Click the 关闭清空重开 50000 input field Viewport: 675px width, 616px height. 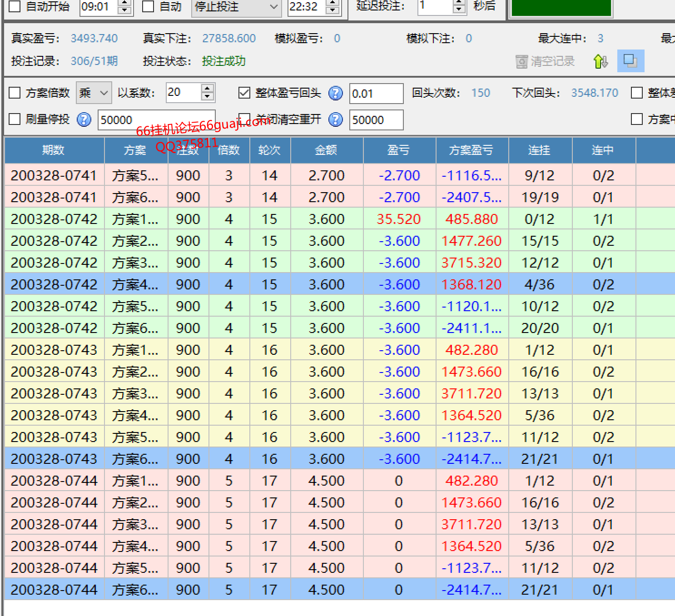click(x=376, y=120)
